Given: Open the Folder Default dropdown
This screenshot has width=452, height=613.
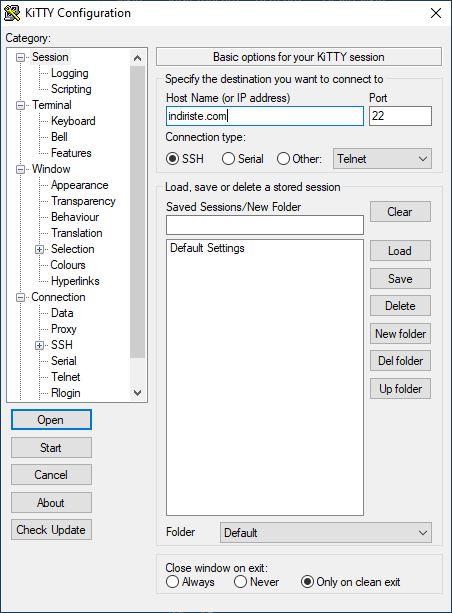Looking at the screenshot, I should tap(325, 532).
